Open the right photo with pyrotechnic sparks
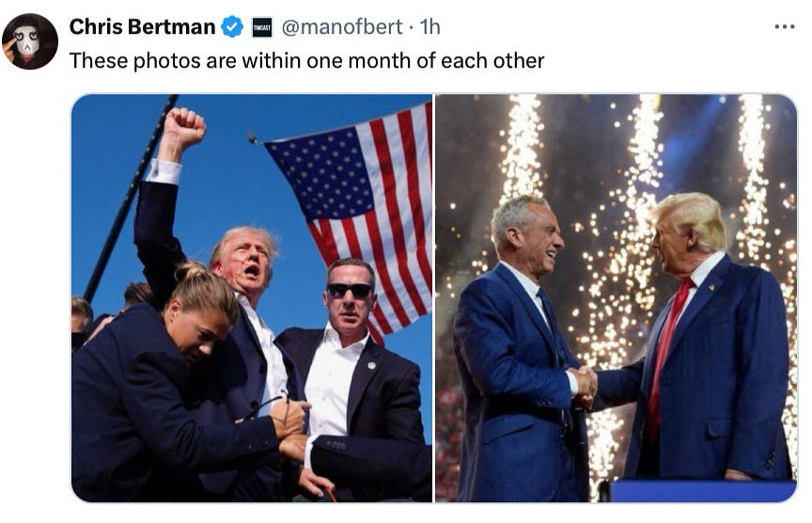The height and width of the screenshot is (523, 812). coord(617,298)
